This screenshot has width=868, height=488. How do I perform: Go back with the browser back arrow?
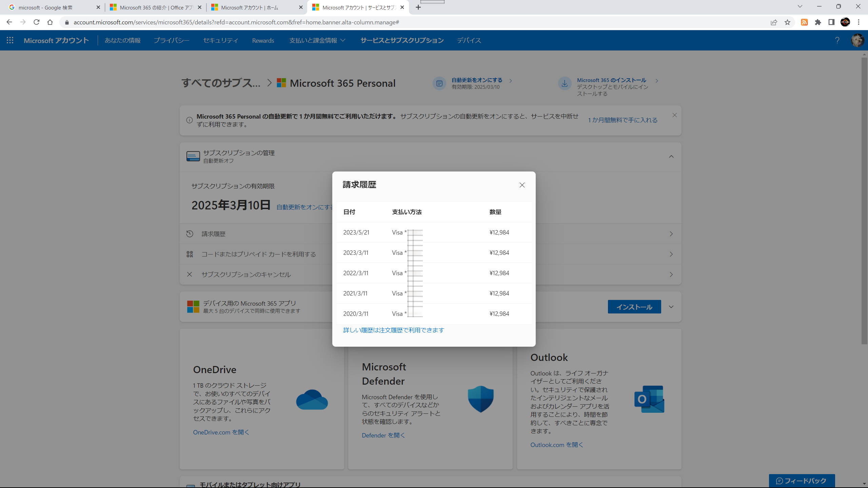[9, 22]
